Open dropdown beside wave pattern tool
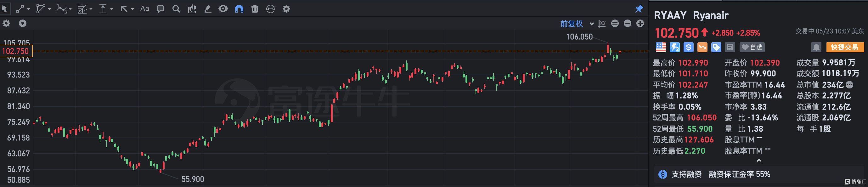Image resolution: width=868 pixels, height=187 pixels. click(x=70, y=9)
